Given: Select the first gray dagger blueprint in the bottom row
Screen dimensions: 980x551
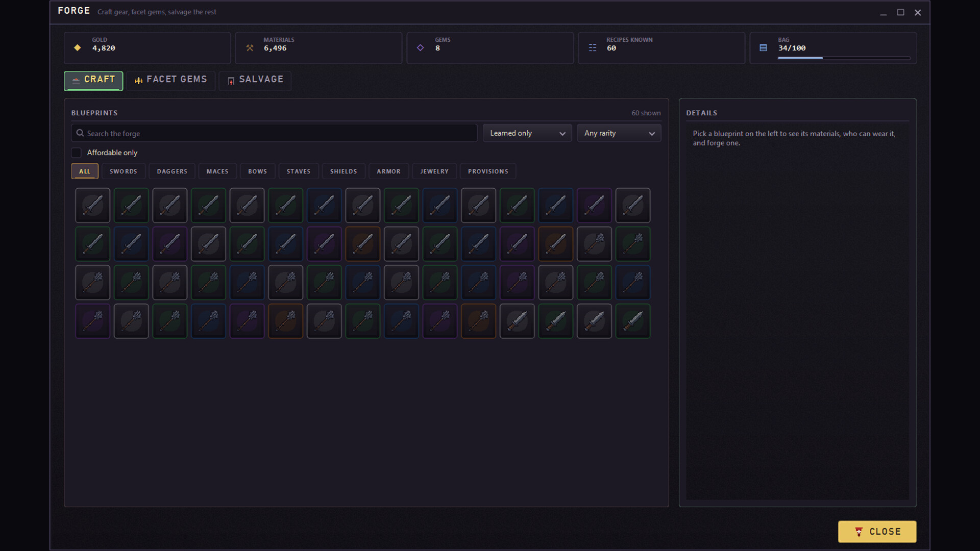Looking at the screenshot, I should 517,321.
